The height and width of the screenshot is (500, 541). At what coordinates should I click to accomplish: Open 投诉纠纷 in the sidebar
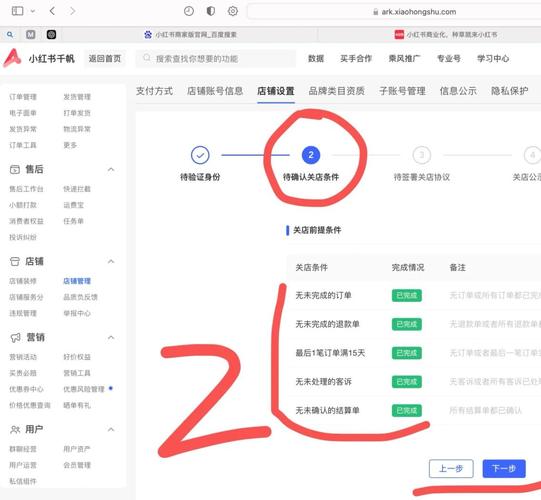coord(23,237)
